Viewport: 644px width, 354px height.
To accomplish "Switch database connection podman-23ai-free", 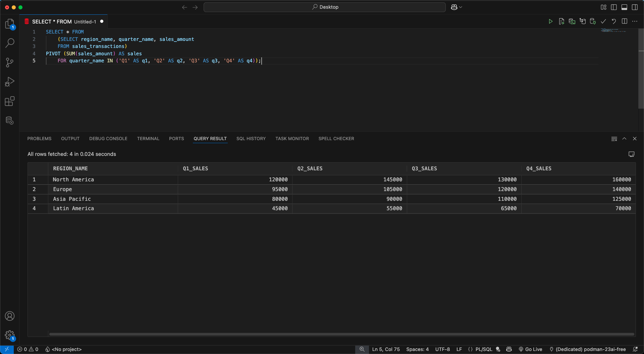I will pos(587,349).
